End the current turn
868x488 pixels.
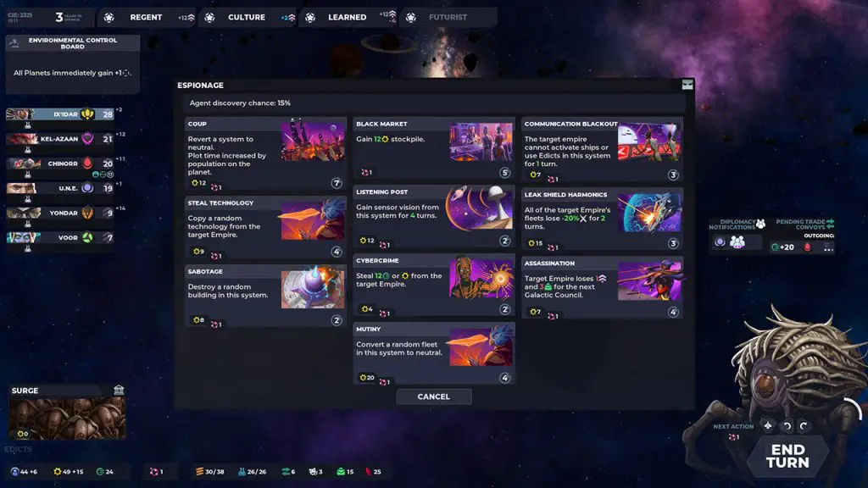[x=787, y=457]
